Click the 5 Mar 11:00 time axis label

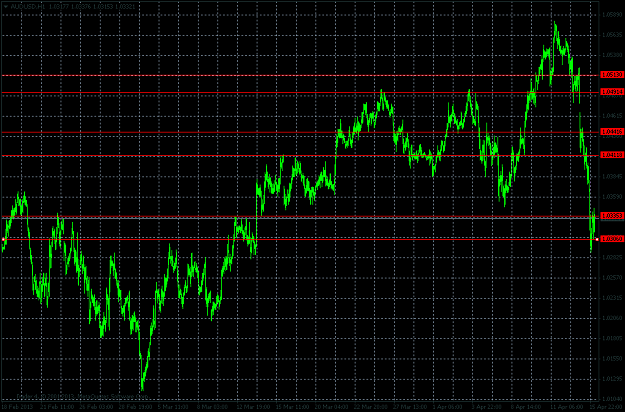click(173, 407)
